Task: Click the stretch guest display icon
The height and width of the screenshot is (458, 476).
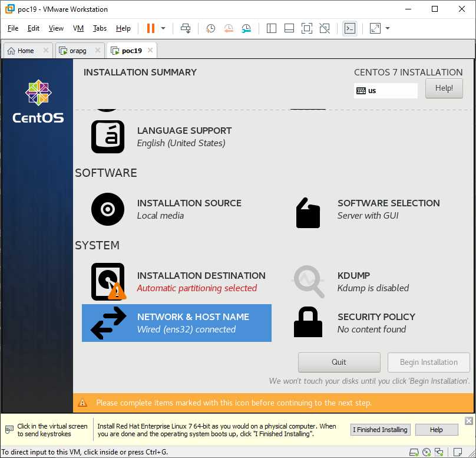Action: pyautogui.click(x=375, y=28)
